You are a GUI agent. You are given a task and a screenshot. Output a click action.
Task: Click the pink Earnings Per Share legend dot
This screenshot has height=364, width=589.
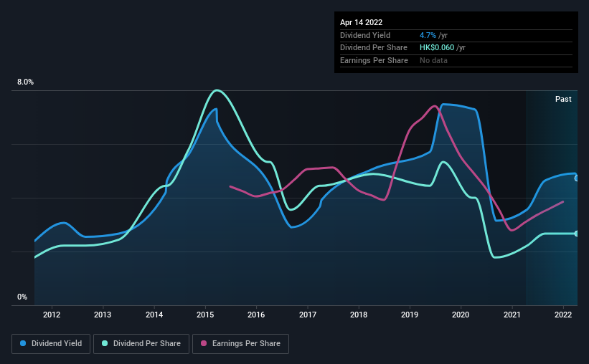[204, 343]
